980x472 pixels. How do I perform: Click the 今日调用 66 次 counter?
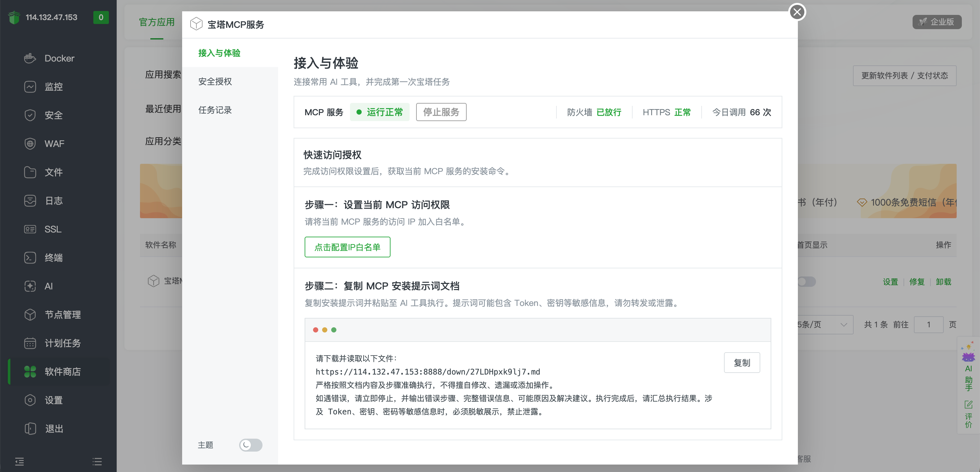click(741, 112)
